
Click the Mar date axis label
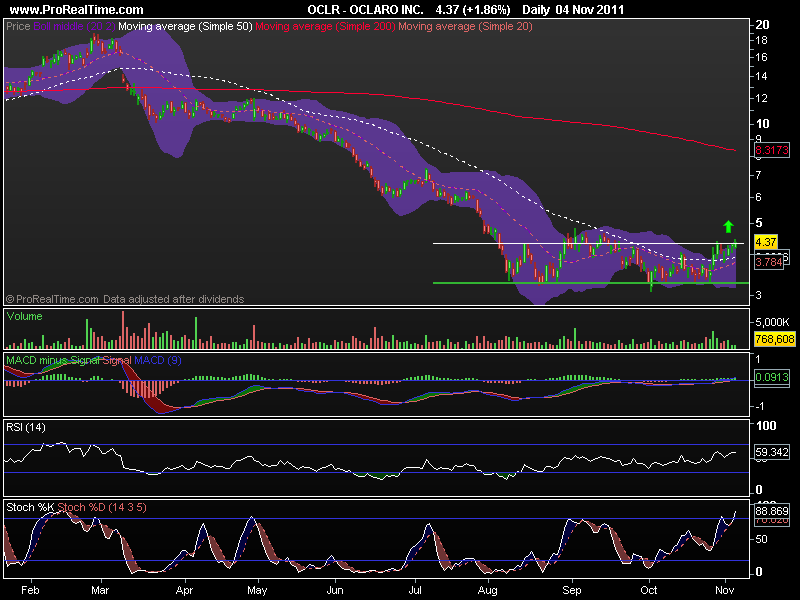coord(100,590)
